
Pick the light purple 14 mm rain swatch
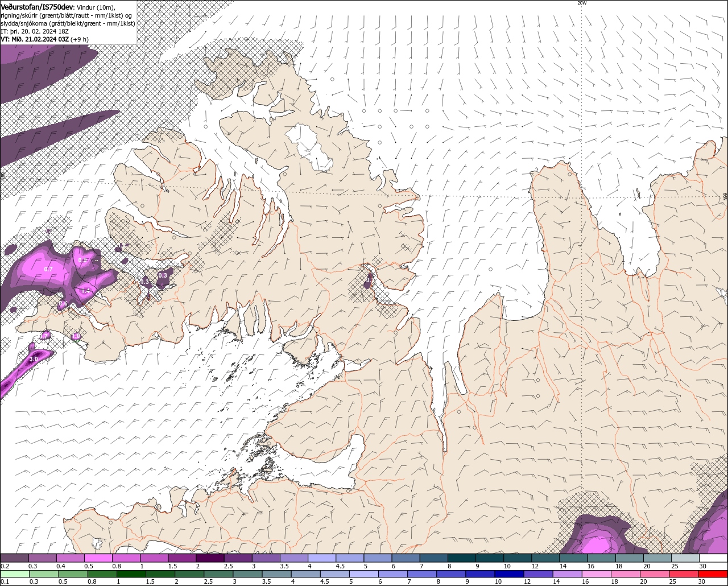click(566, 573)
